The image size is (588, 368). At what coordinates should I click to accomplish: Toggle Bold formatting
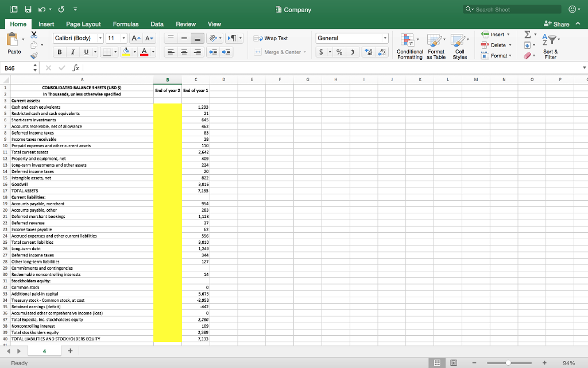pyautogui.click(x=59, y=52)
